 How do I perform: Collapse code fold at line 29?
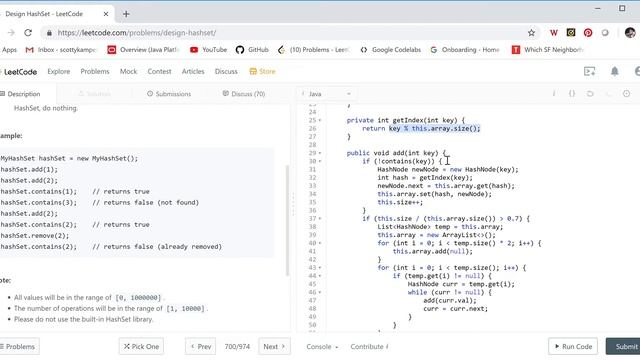(x=320, y=153)
